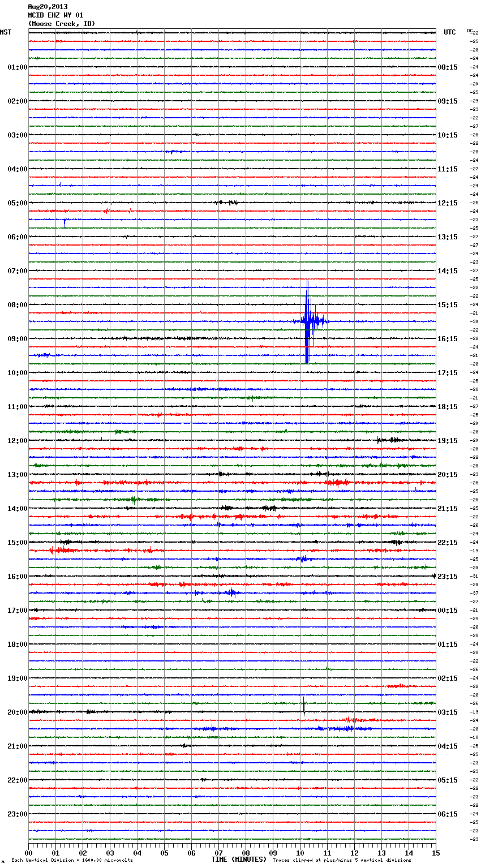Select the 07:00 MST time label

click(x=18, y=271)
